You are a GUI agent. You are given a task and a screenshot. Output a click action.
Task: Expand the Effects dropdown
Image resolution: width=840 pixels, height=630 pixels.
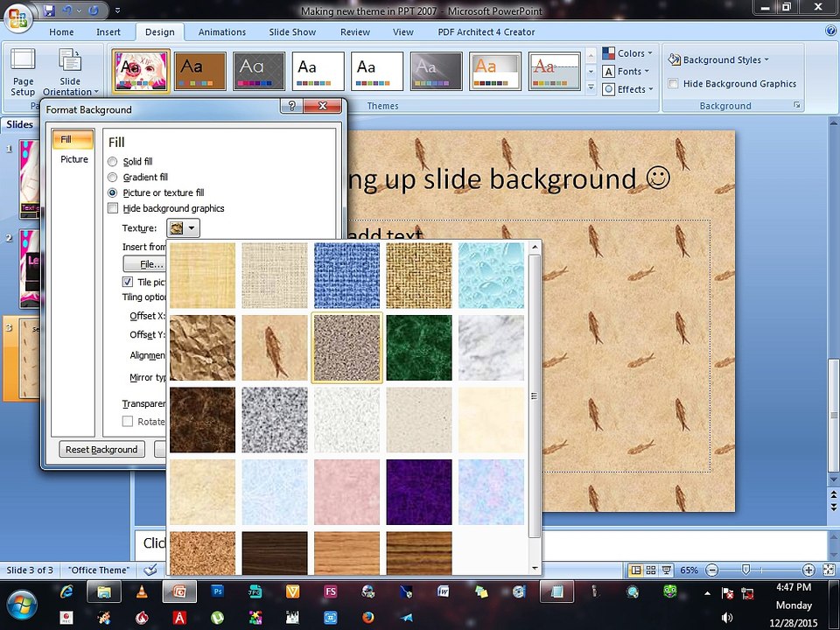point(627,89)
